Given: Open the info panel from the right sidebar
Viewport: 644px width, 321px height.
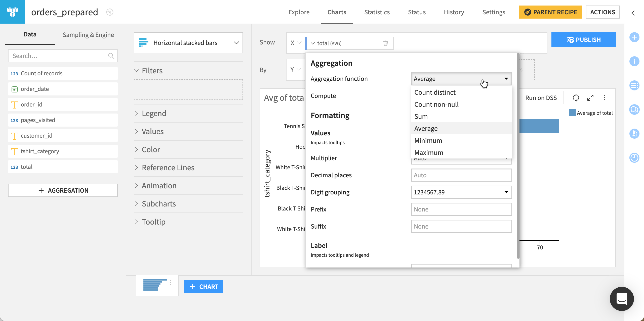Looking at the screenshot, I should [x=634, y=61].
